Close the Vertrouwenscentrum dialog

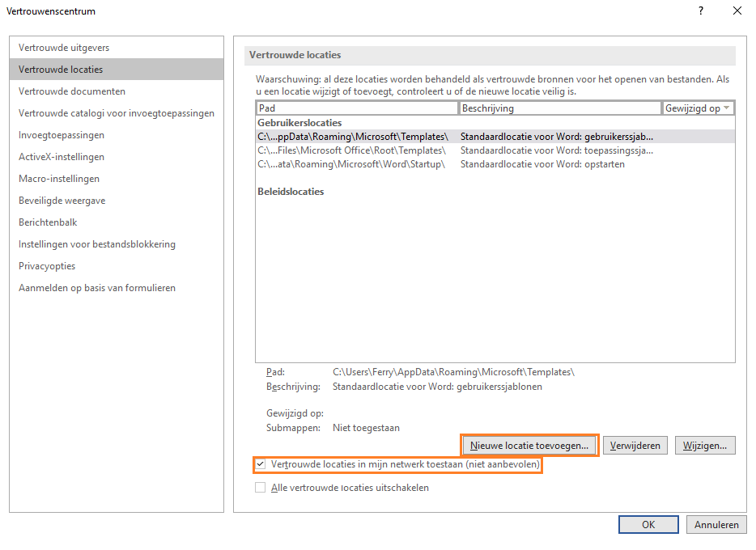point(737,11)
